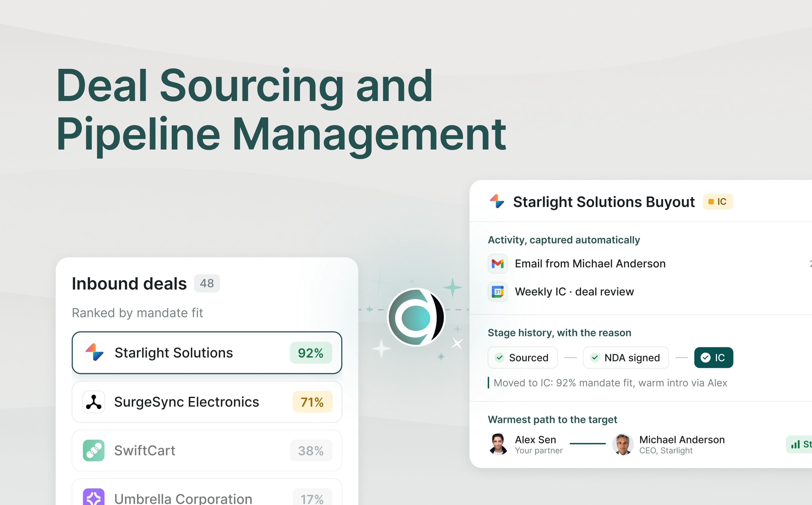Screen dimensions: 812x505
Task: Click the Google Calendar icon for Weekly IC
Action: coord(498,292)
